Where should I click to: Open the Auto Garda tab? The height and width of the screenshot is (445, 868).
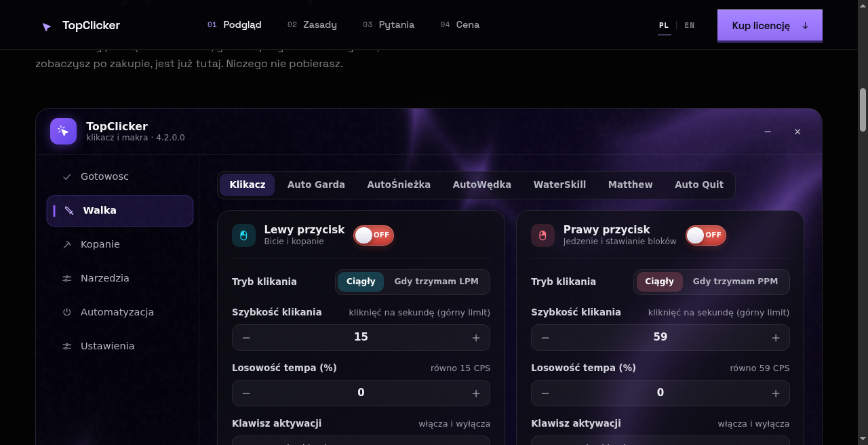316,185
